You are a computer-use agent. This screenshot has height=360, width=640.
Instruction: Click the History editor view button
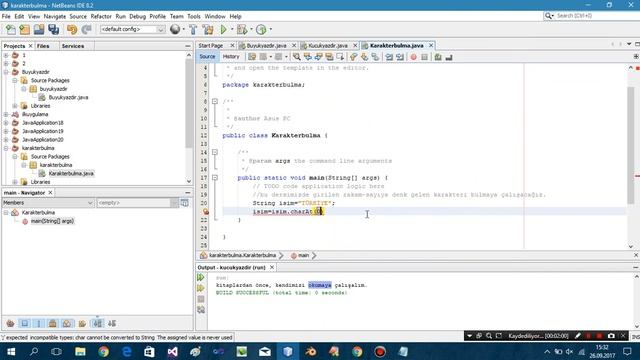tap(231, 57)
